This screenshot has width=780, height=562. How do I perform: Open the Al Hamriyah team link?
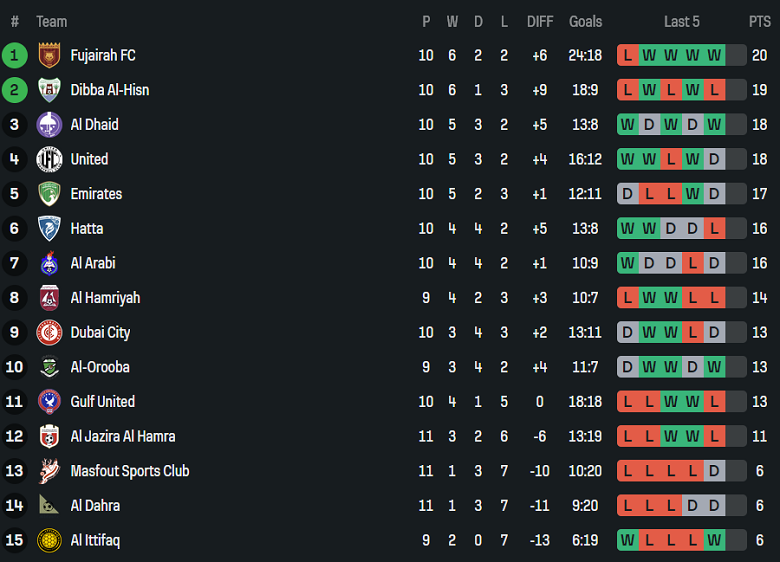105,298
